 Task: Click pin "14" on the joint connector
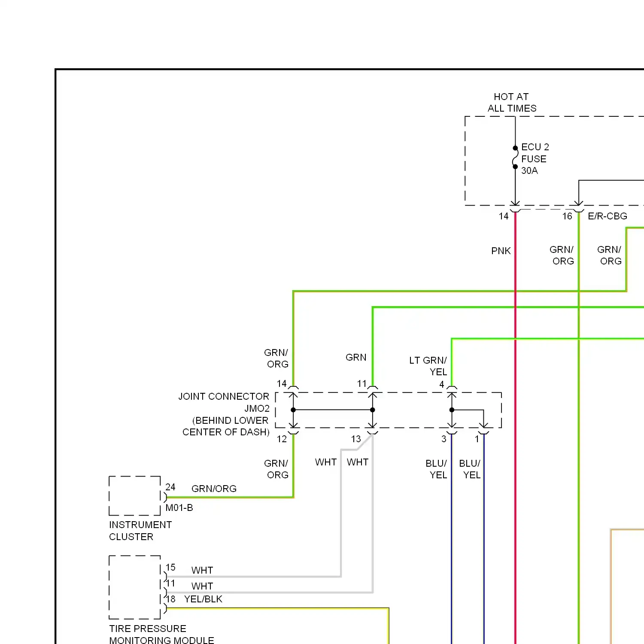(x=282, y=383)
